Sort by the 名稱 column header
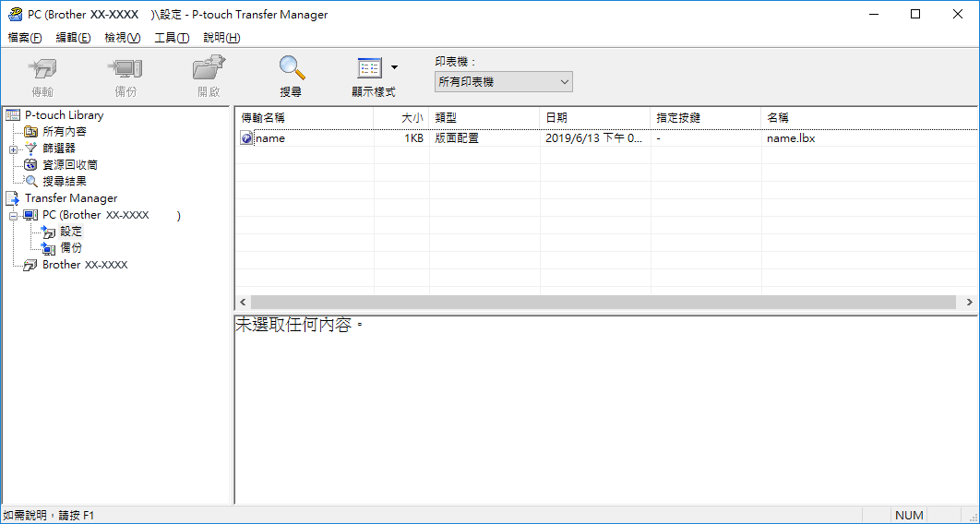Image resolution: width=980 pixels, height=524 pixels. coord(870,117)
